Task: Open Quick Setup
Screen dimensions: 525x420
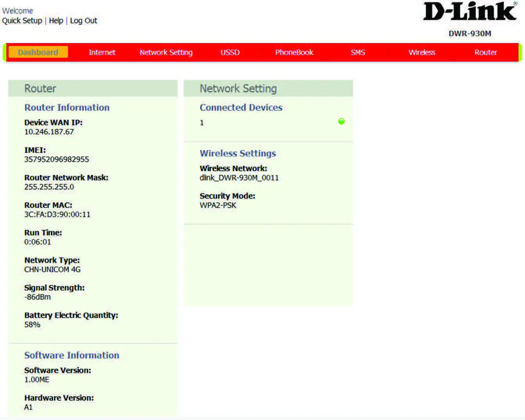Action: pyautogui.click(x=22, y=20)
